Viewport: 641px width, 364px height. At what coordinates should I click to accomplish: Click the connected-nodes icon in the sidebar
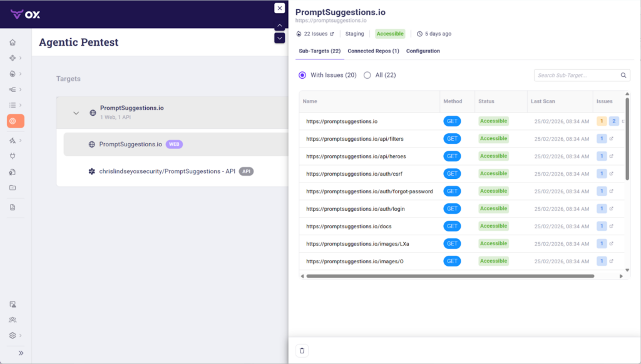(x=13, y=58)
